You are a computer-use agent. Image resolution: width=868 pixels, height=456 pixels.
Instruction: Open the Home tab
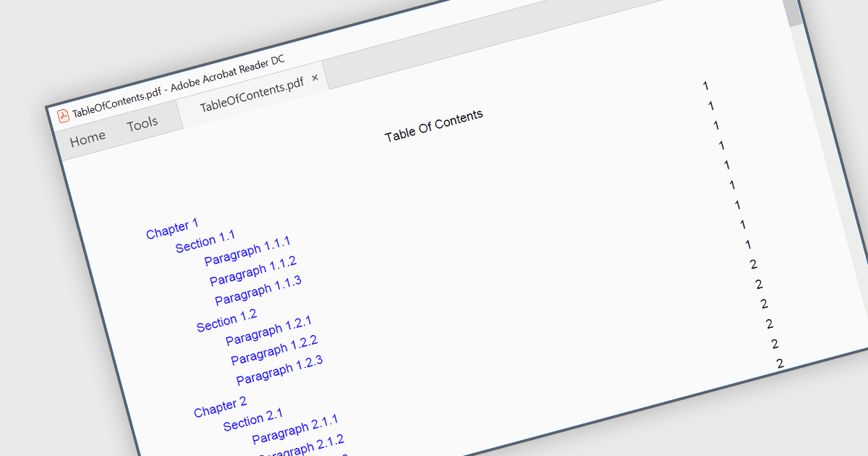88,138
